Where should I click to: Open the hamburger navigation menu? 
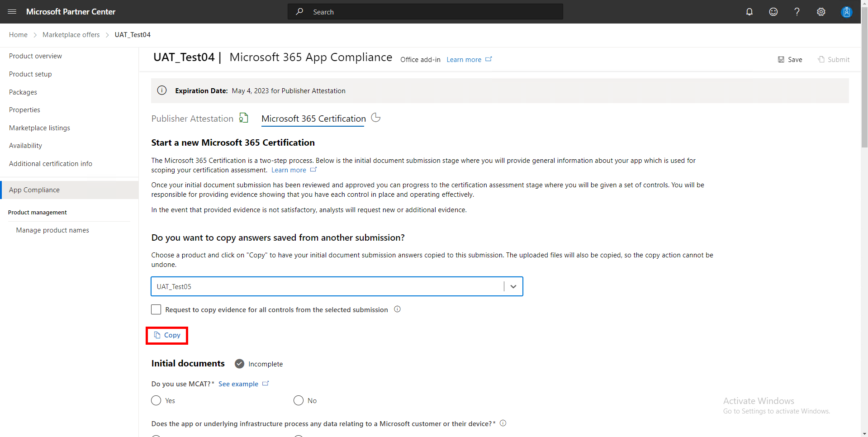click(12, 12)
